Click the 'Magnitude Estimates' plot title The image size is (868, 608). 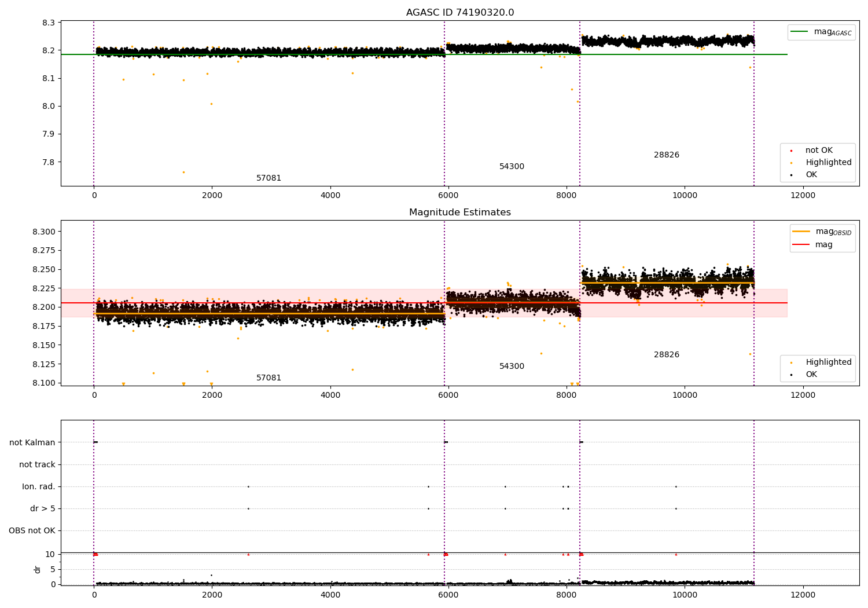pyautogui.click(x=460, y=213)
